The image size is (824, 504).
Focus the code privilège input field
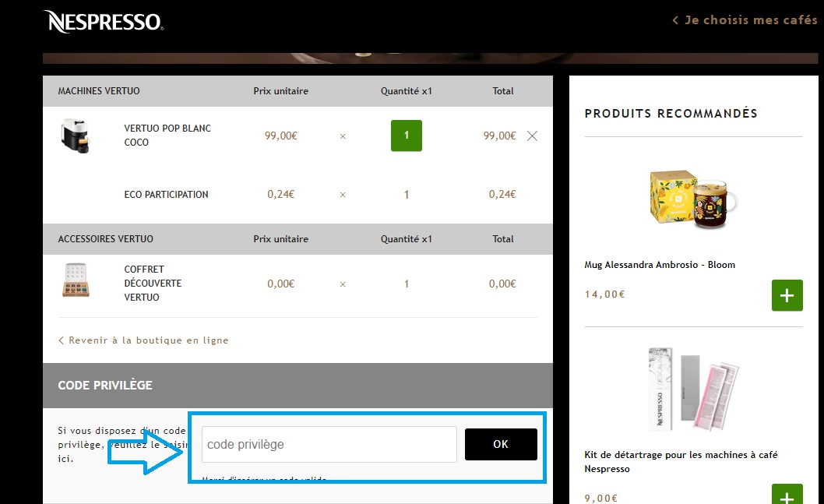[329, 445]
